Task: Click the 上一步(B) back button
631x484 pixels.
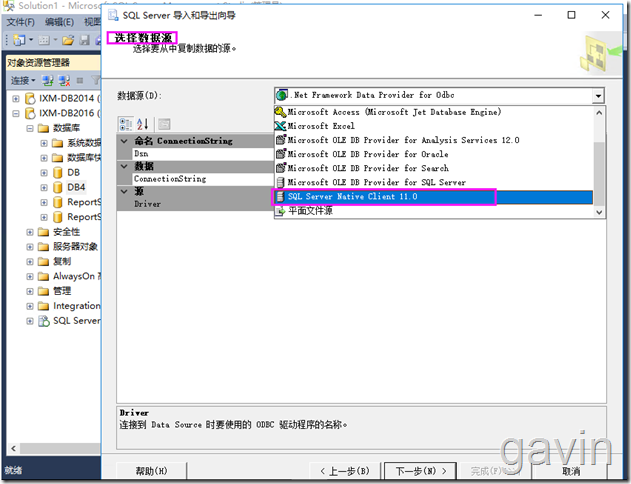Action: [x=344, y=471]
